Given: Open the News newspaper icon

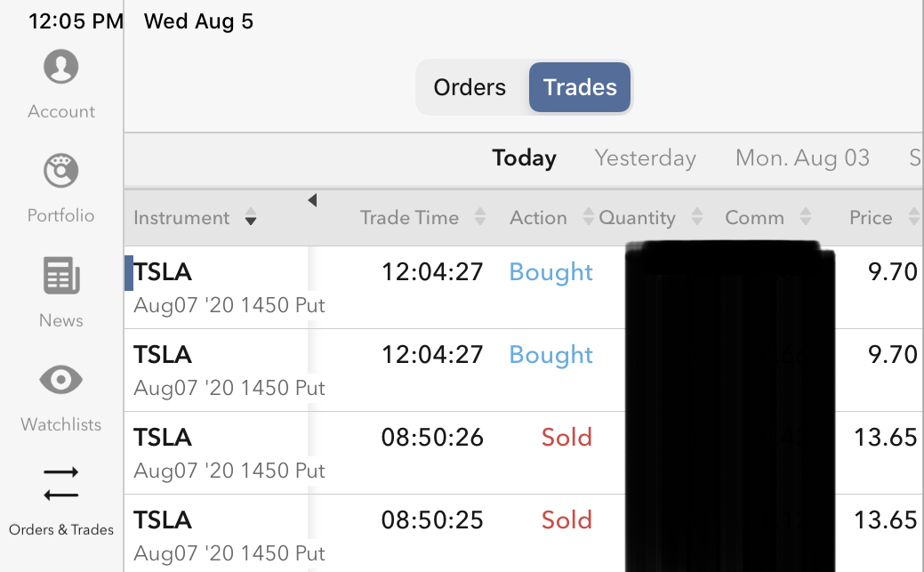Looking at the screenshot, I should [60, 276].
